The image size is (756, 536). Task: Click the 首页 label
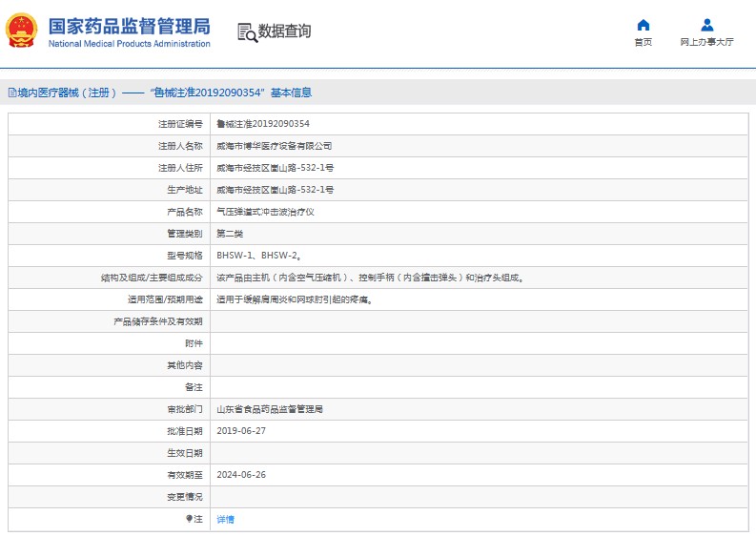(x=644, y=42)
